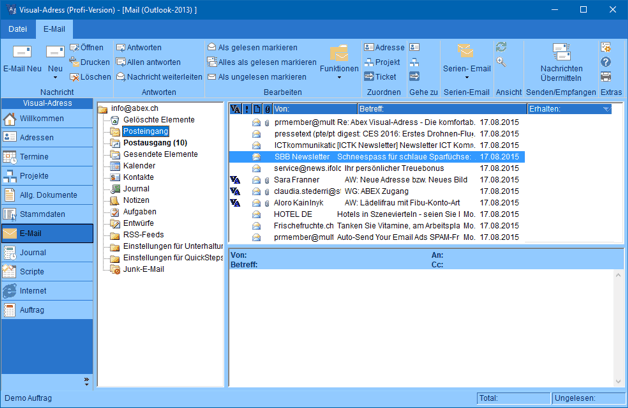Open the Kalender folder
The height and width of the screenshot is (408, 628).
click(139, 166)
